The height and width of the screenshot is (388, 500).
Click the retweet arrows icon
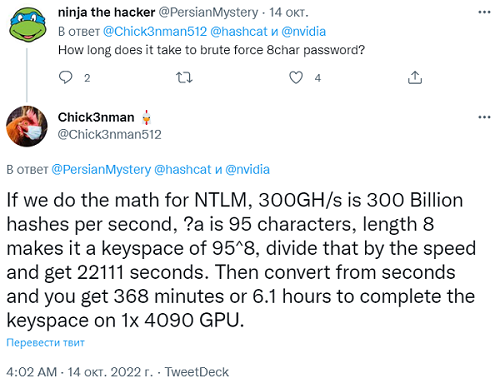click(184, 78)
